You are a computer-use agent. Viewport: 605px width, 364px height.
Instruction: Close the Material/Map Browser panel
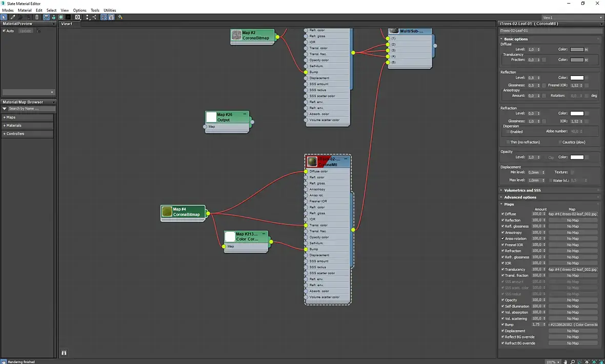click(x=54, y=103)
